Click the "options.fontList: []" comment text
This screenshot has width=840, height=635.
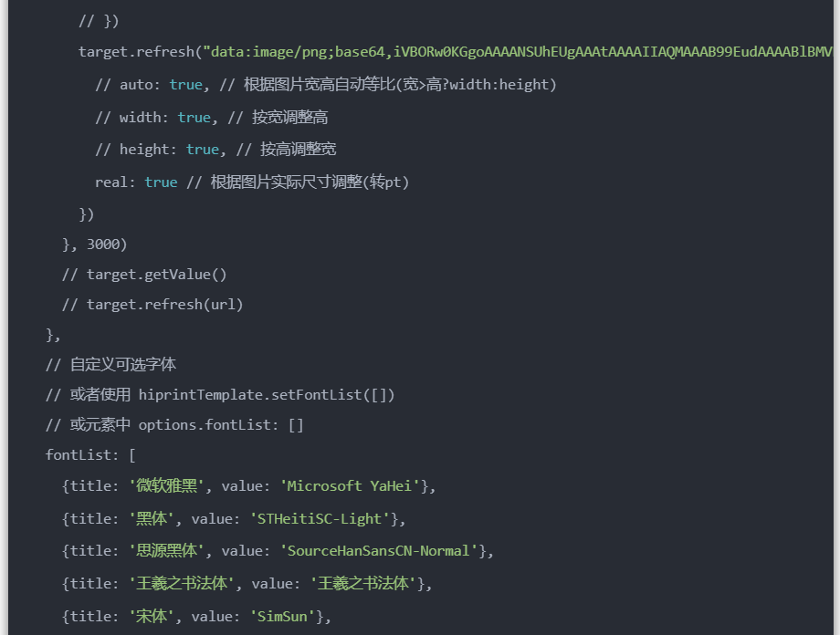[x=221, y=425]
